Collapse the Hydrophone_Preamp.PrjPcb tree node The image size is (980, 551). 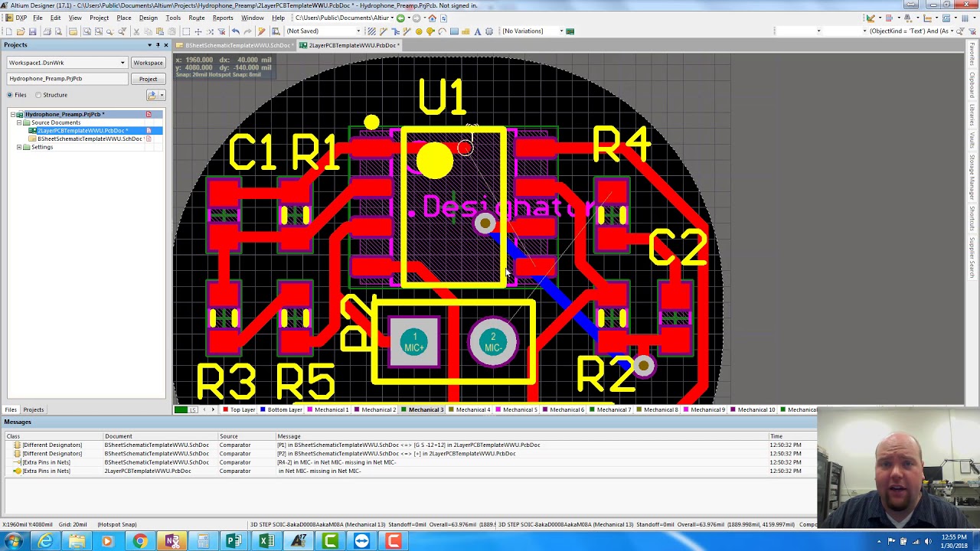click(x=12, y=115)
